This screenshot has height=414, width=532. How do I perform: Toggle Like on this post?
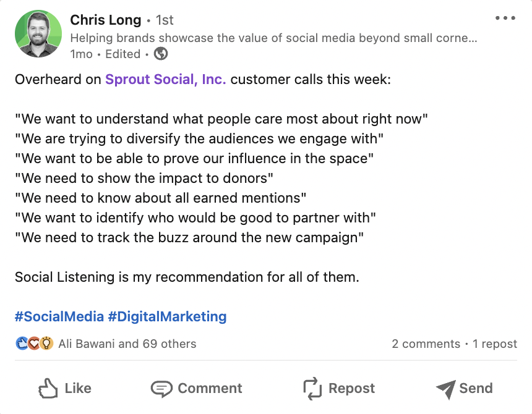65,389
